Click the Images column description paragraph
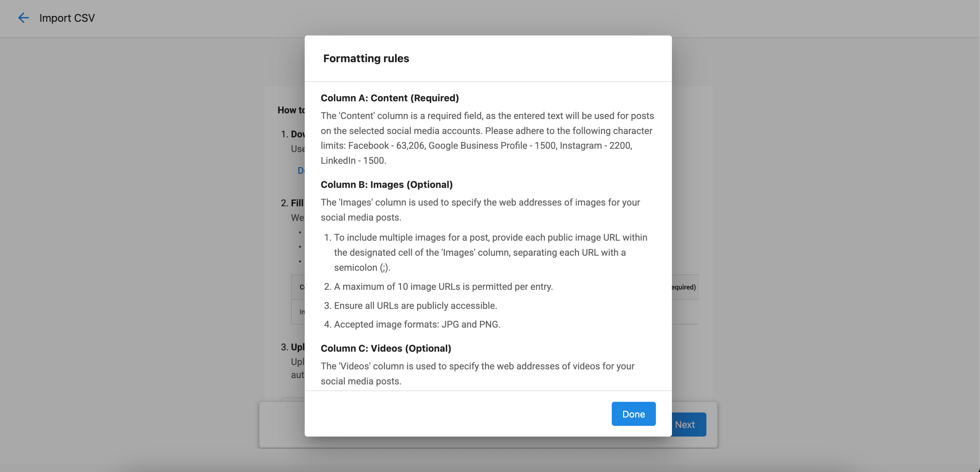 pyautogui.click(x=480, y=210)
